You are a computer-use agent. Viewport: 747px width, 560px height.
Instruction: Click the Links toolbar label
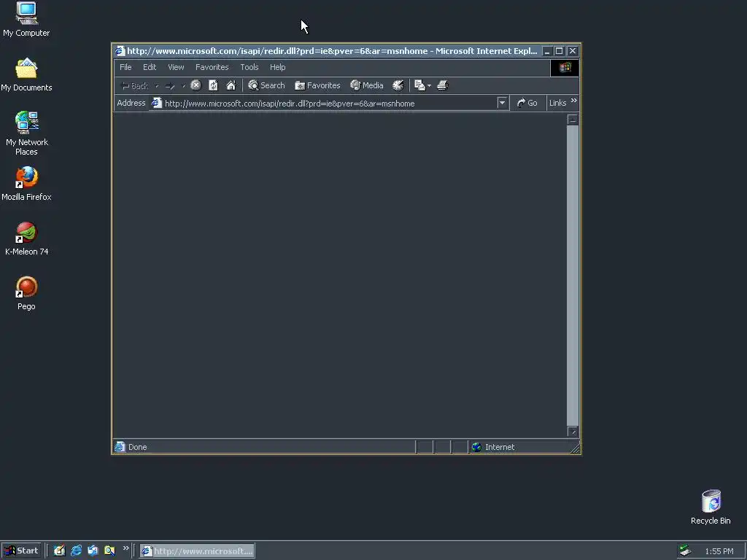point(557,103)
